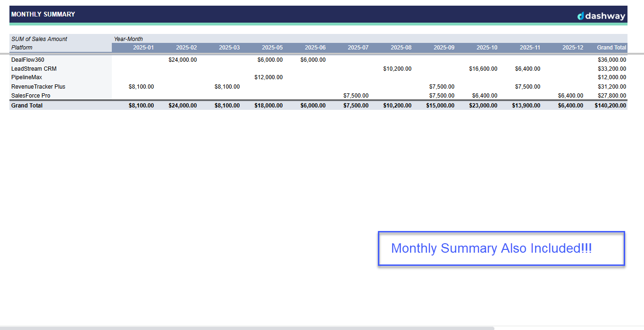
Task: Select the overall $140,200.00 grand total cell
Action: click(611, 106)
